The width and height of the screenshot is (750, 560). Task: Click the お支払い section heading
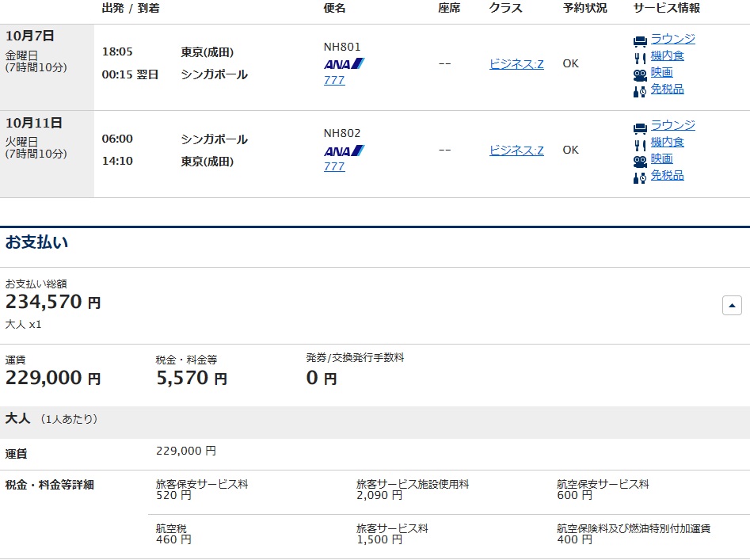click(x=37, y=242)
